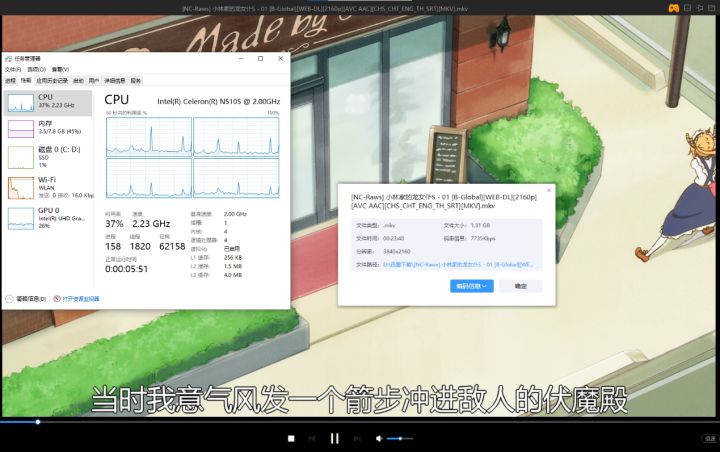720x452 pixels.
Task: Select the Wi-Fi item in Task Manager
Action: (48, 187)
